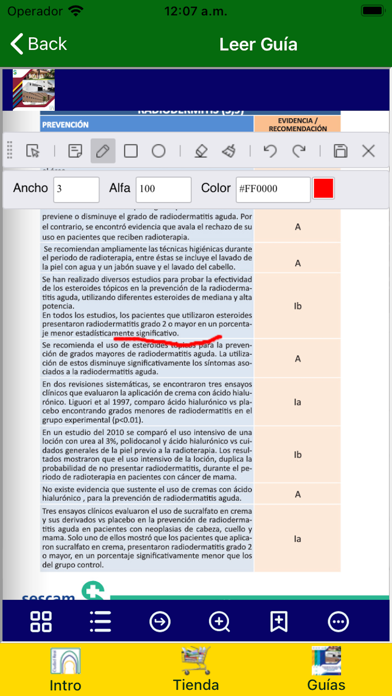Tap the battery indicator in status bar
This screenshot has width=392, height=696.
pyautogui.click(x=373, y=11)
